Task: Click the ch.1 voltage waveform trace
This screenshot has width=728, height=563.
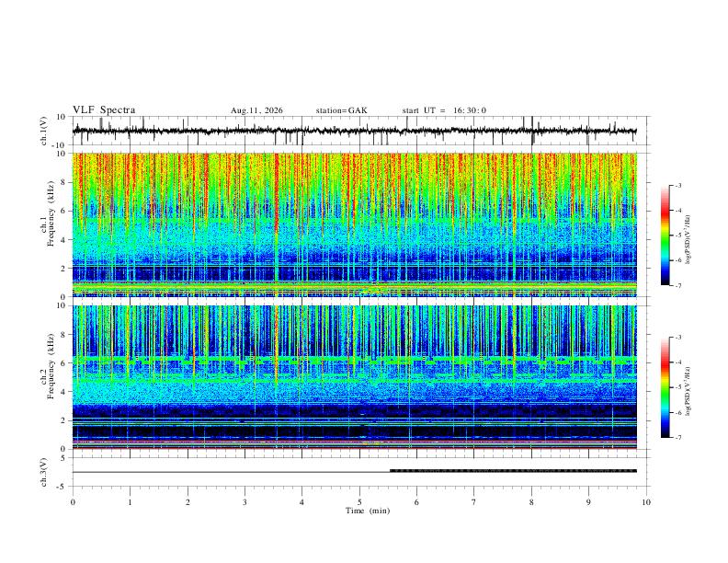Action: tap(355, 131)
